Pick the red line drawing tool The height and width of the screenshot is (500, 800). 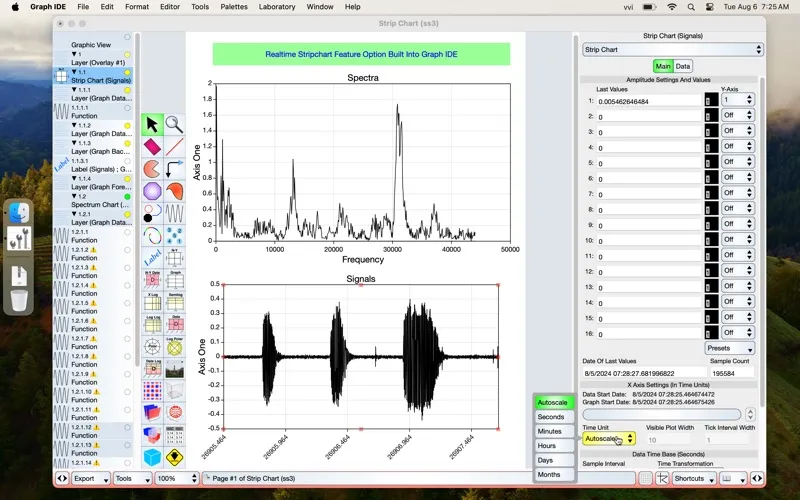[174, 147]
